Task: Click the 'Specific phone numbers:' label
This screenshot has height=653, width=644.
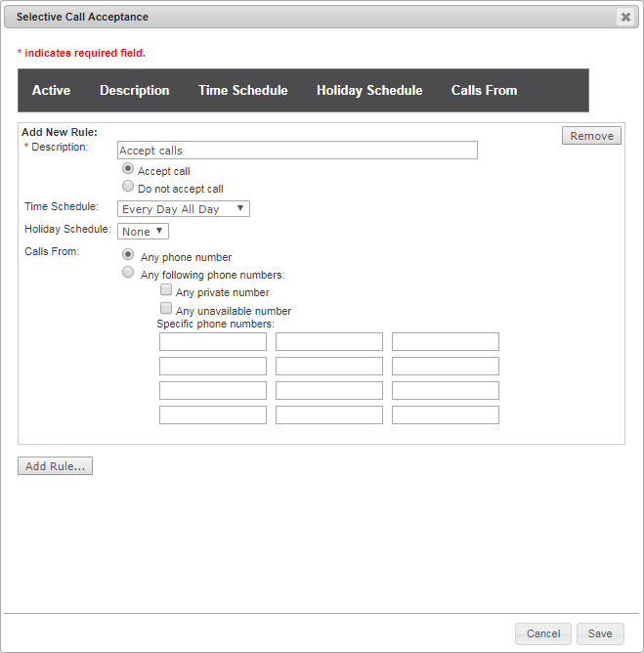Action: tap(215, 324)
